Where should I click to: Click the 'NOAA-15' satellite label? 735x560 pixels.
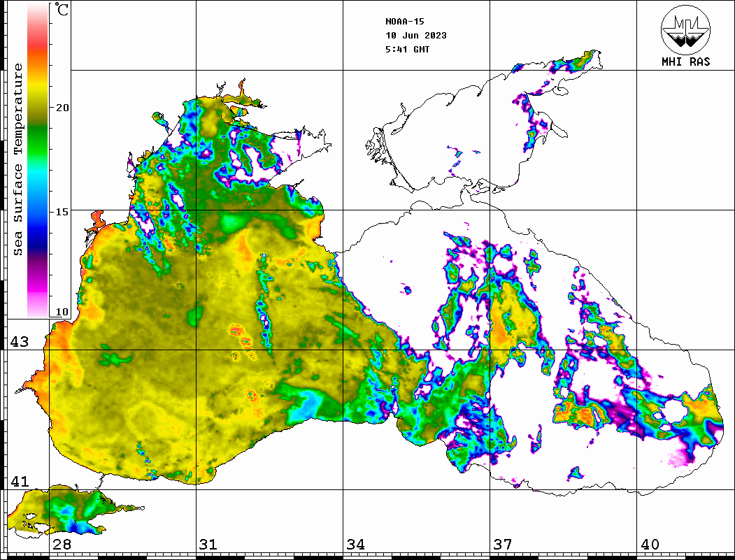(x=404, y=22)
